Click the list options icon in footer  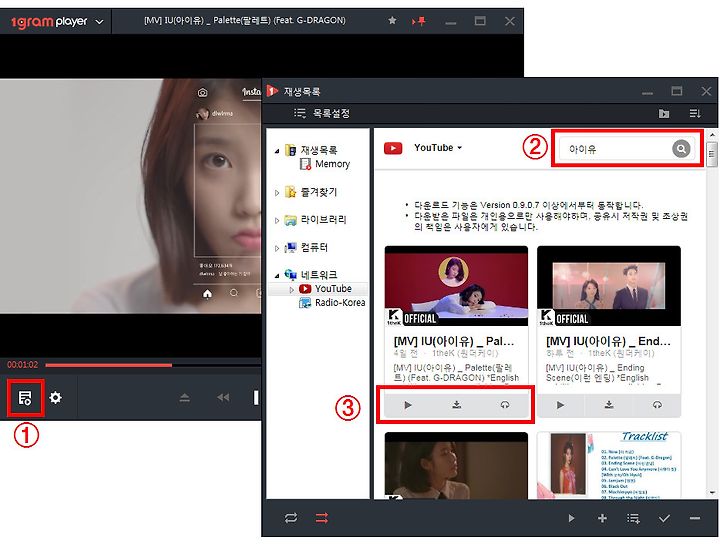tap(633, 519)
